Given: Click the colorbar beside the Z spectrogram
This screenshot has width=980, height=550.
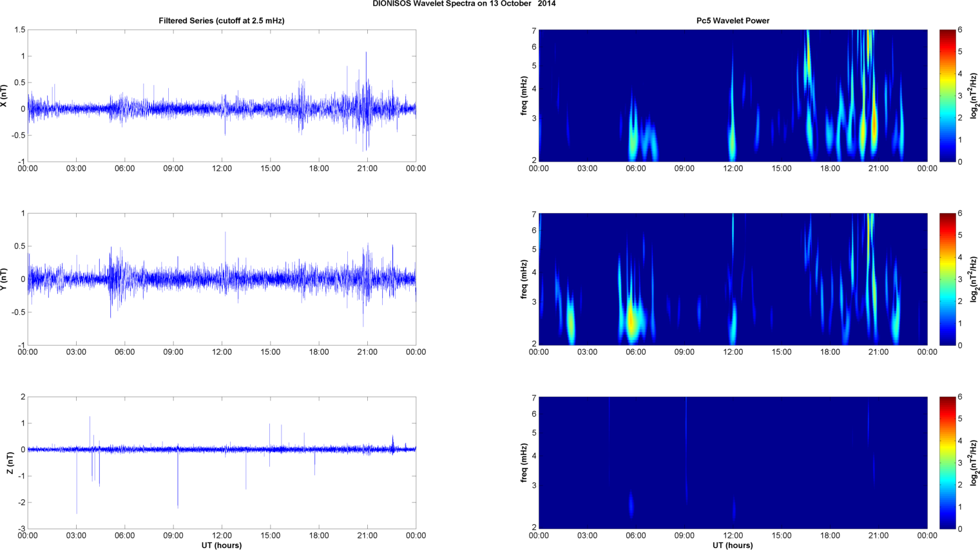Looking at the screenshot, I should click(947, 462).
